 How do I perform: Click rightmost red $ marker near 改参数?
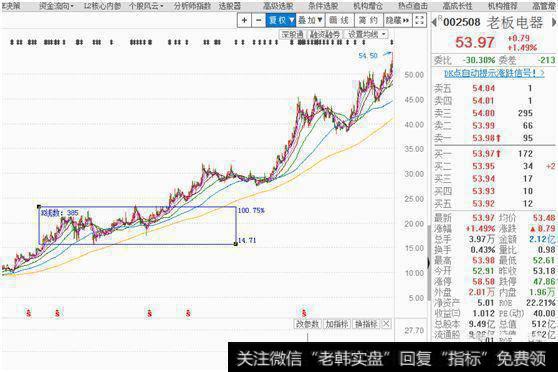coord(304,313)
